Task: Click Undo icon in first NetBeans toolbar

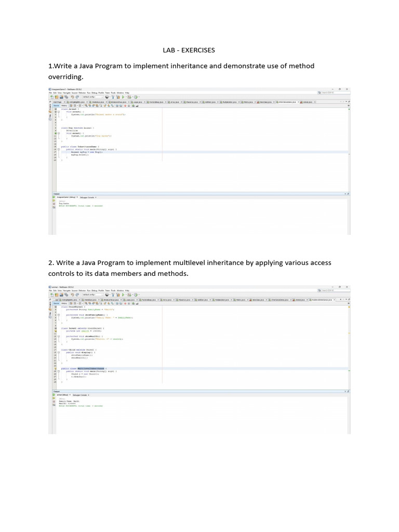Action: [72, 97]
